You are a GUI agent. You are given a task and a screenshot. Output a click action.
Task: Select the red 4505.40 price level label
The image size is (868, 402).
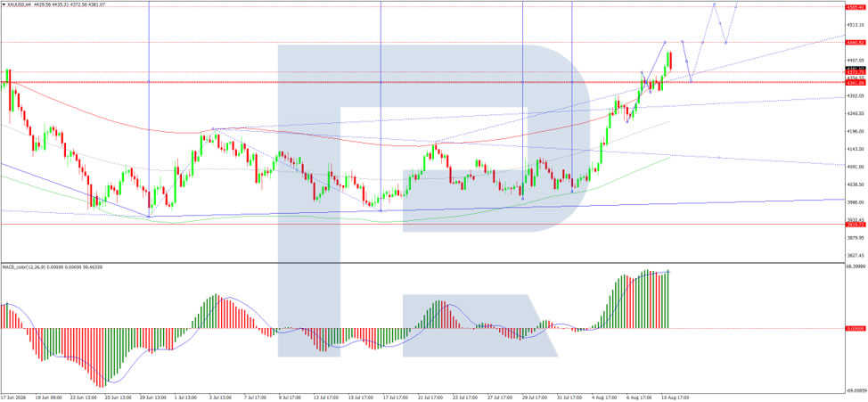point(856,6)
